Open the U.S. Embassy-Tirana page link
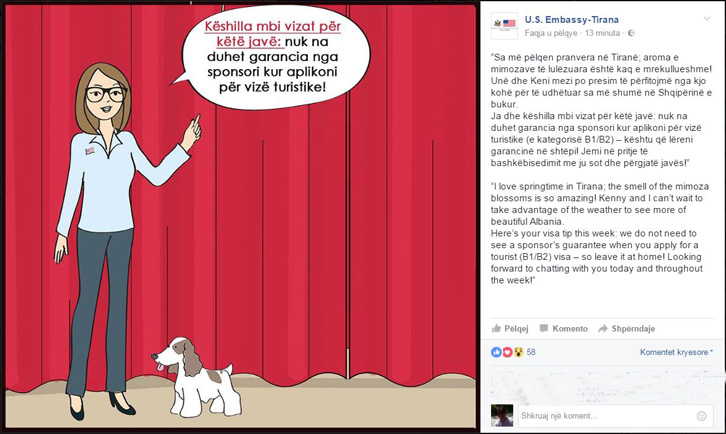726x434 pixels. click(571, 19)
